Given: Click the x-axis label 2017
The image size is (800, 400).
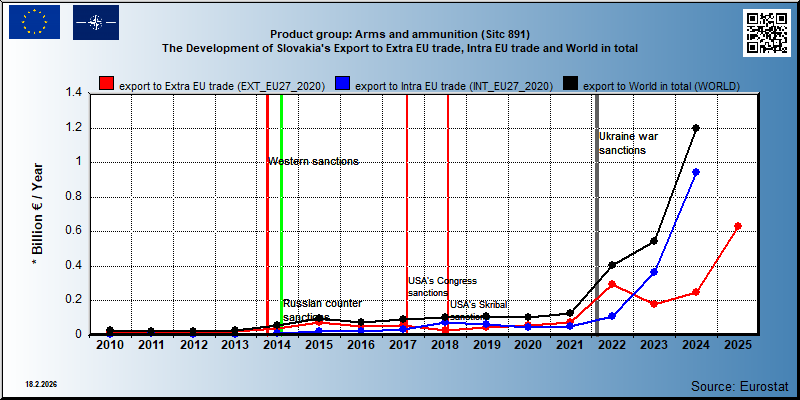Looking at the screenshot, I should tap(403, 345).
